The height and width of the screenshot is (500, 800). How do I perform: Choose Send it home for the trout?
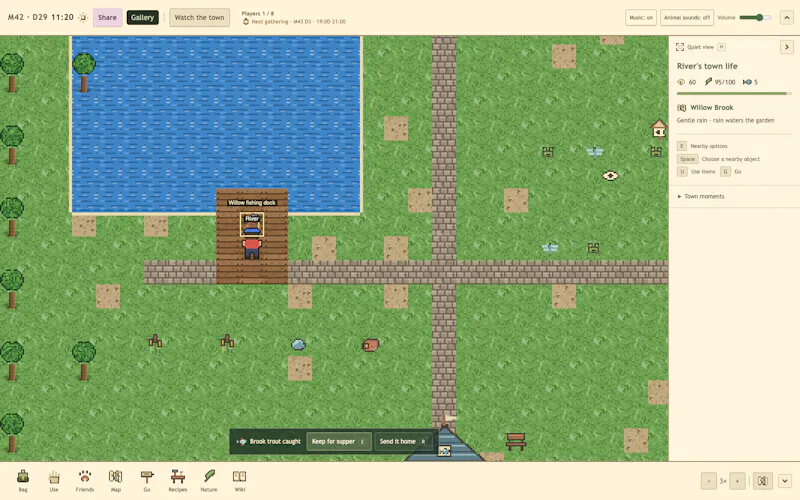pyautogui.click(x=403, y=441)
